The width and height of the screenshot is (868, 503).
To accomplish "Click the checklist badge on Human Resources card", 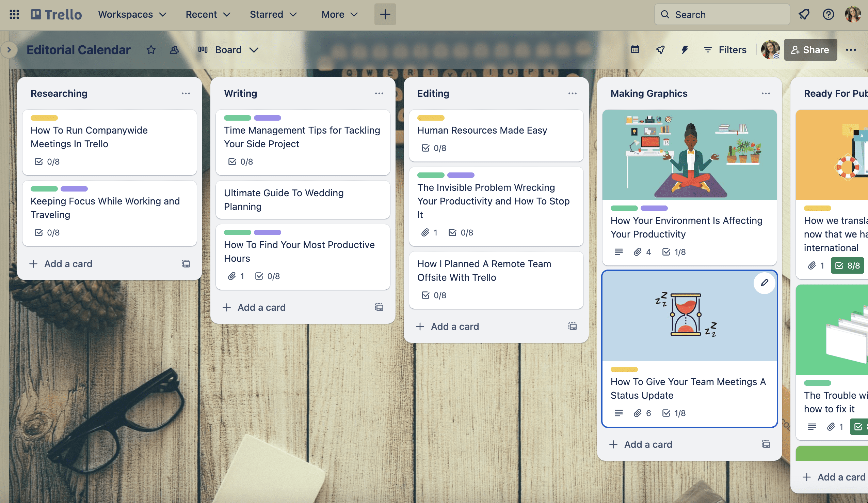I will click(434, 148).
